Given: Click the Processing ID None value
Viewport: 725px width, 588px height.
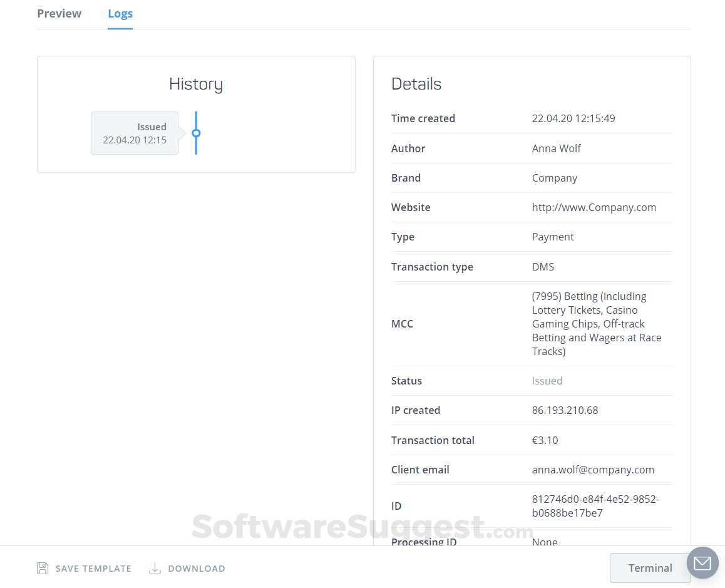Looking at the screenshot, I should click(x=544, y=542).
